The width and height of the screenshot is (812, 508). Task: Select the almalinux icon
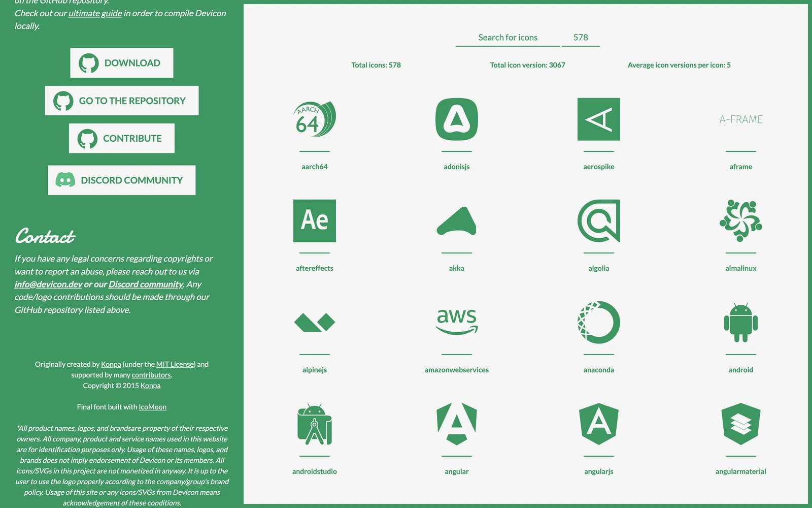point(741,221)
